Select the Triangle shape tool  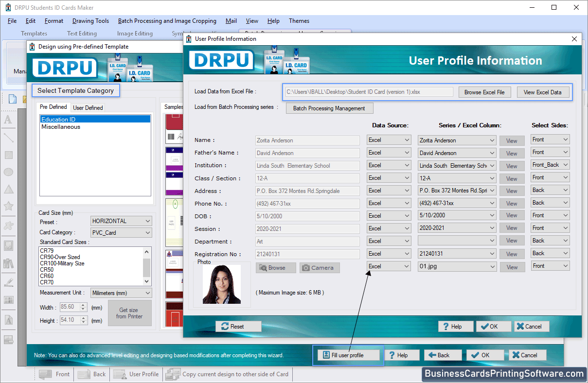coord(8,190)
